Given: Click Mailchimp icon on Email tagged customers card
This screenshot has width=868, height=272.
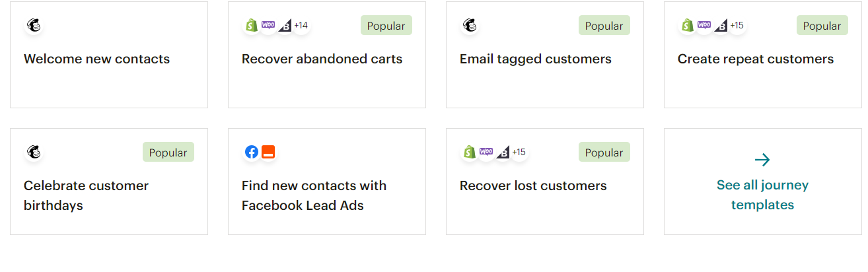Looking at the screenshot, I should [470, 26].
